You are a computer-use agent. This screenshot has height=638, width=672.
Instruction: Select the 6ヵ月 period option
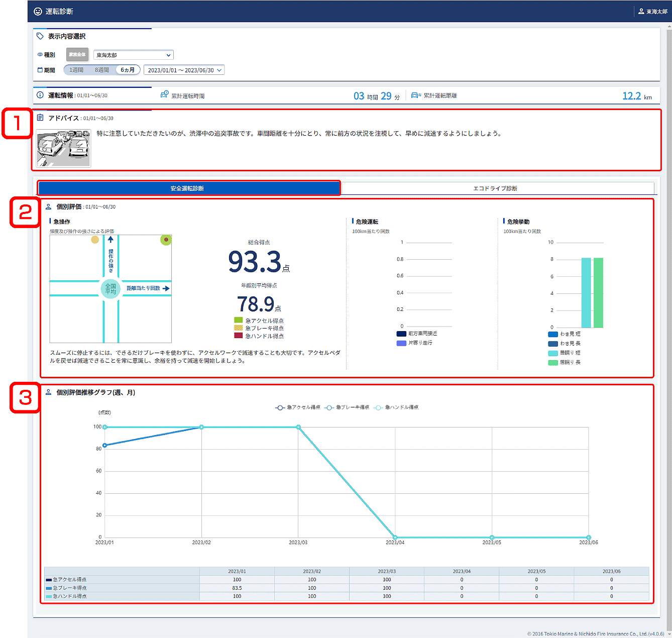pyautogui.click(x=128, y=70)
